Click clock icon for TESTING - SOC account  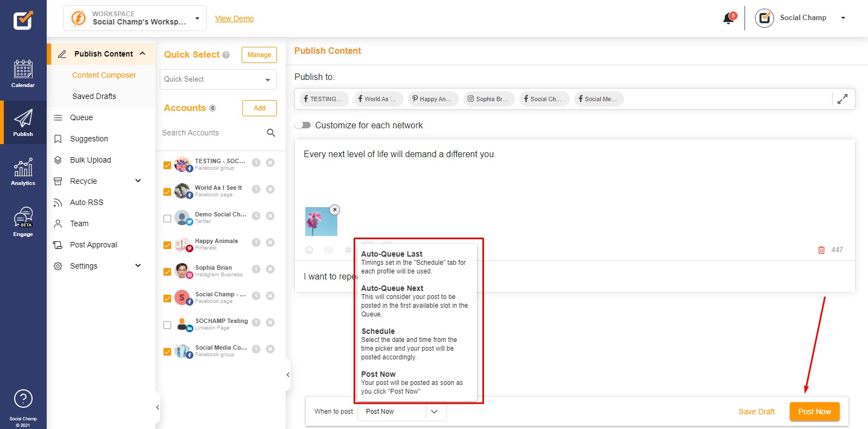click(x=256, y=163)
